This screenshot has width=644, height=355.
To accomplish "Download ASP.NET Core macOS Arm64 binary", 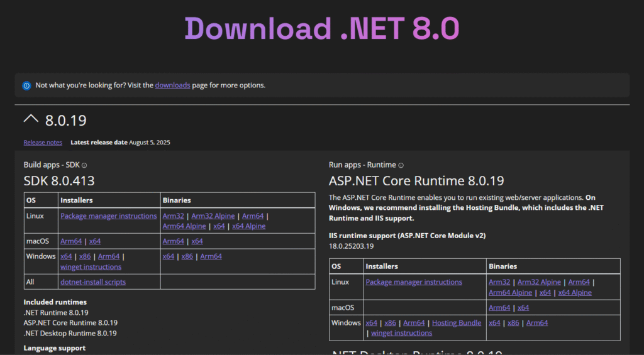I will coord(499,308).
